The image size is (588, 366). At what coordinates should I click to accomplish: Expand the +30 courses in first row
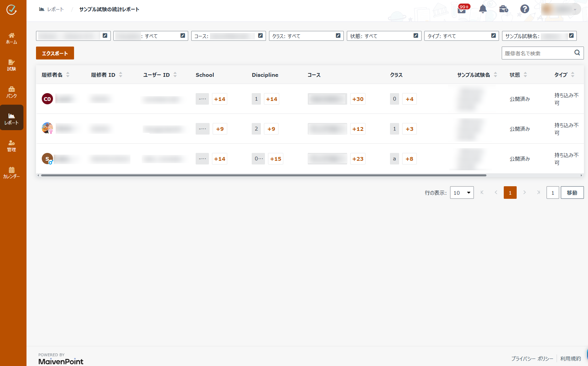coord(358,99)
